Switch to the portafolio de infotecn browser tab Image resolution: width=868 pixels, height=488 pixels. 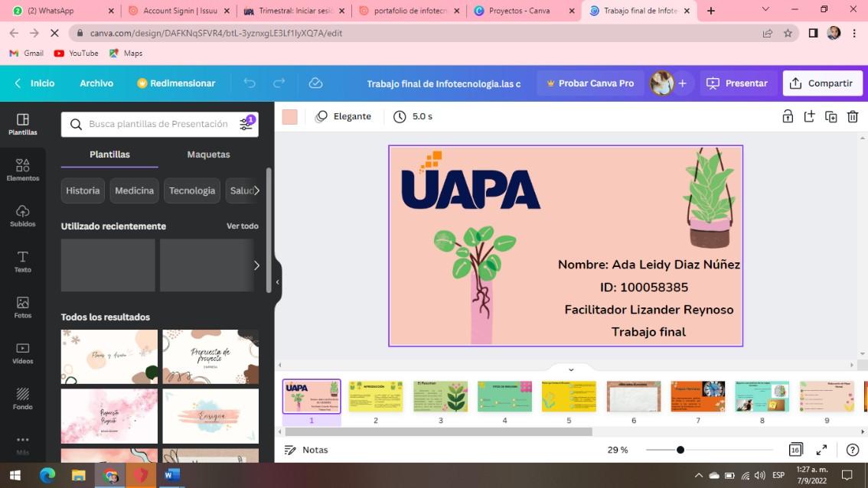410,11
